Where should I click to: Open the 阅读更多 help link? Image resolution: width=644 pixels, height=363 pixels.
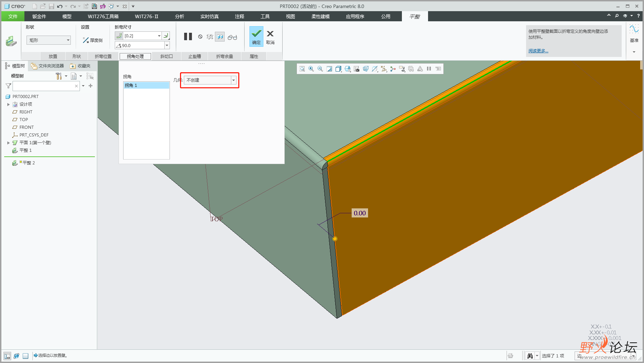click(x=538, y=51)
